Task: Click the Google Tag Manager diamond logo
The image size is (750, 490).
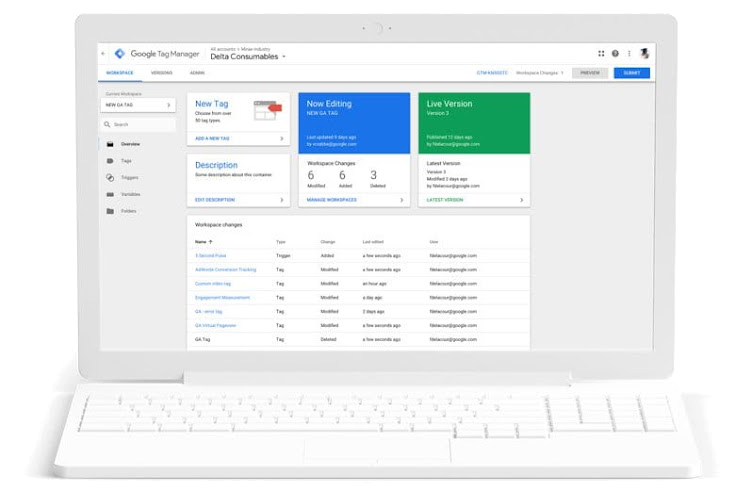Action: click(x=120, y=54)
